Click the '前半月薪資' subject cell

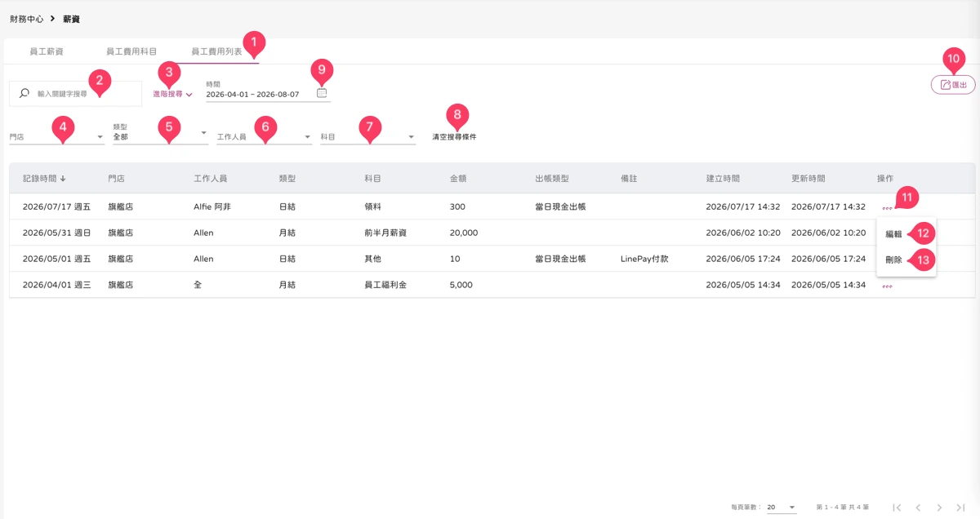coord(387,233)
